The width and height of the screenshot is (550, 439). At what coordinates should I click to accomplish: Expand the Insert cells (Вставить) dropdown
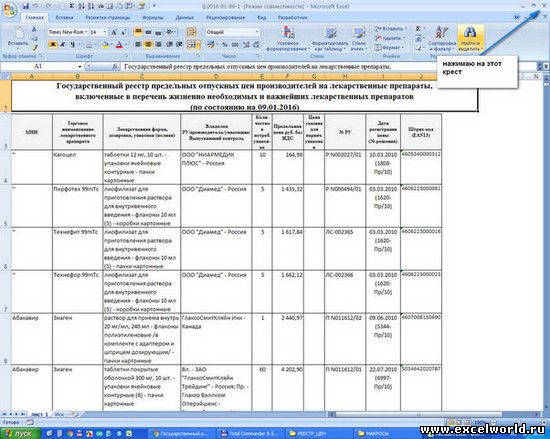click(406, 28)
